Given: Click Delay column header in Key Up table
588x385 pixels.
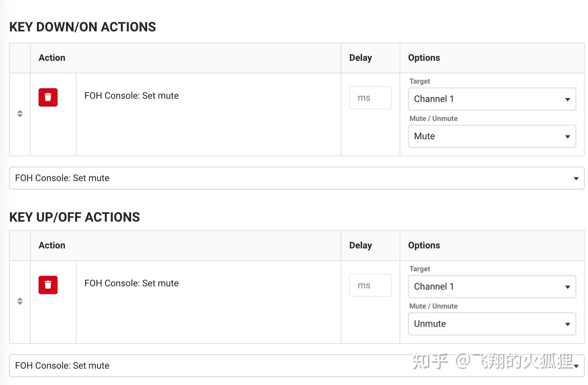Looking at the screenshot, I should point(361,245).
